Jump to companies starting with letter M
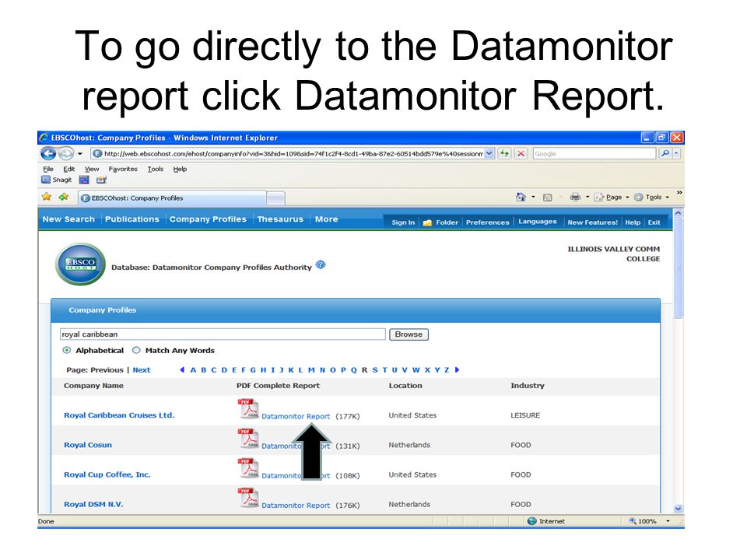This screenshot has width=747, height=560. pos(311,370)
